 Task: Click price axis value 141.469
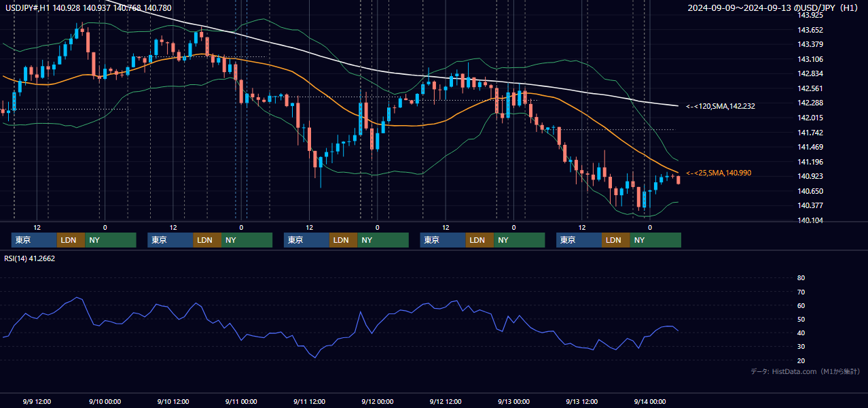click(811, 147)
